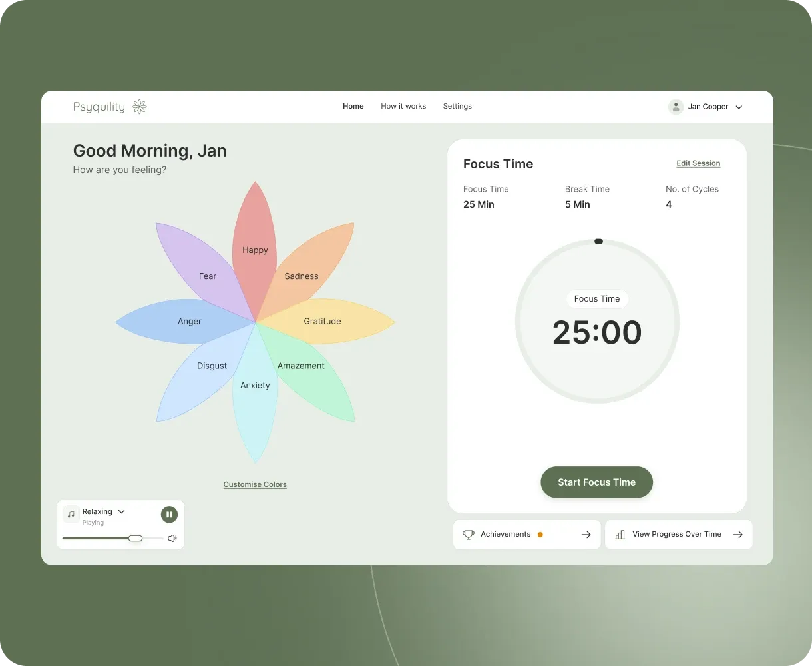
Task: Select the Gratitude petal
Action: click(323, 321)
